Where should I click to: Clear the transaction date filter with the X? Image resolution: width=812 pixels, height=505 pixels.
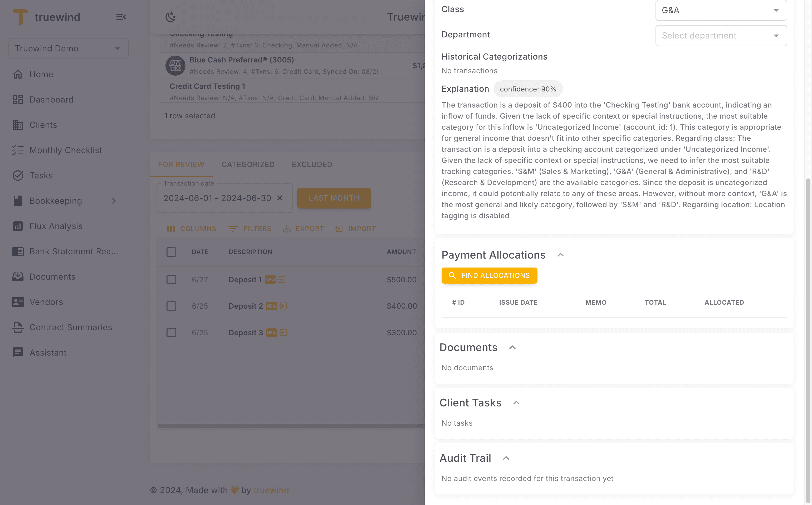(280, 198)
